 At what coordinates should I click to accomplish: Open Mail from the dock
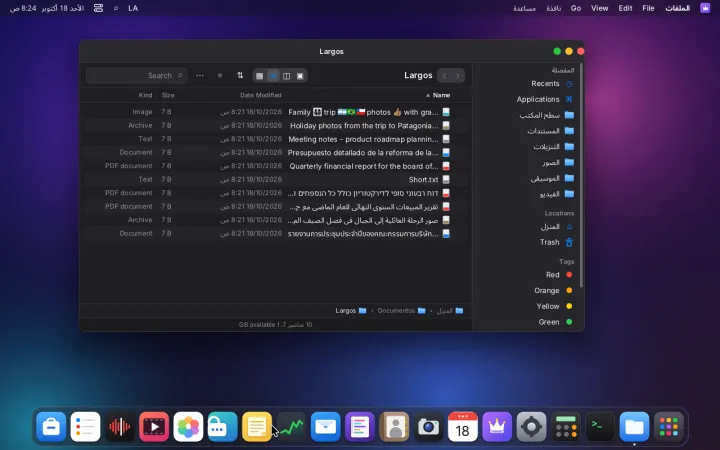(326, 427)
